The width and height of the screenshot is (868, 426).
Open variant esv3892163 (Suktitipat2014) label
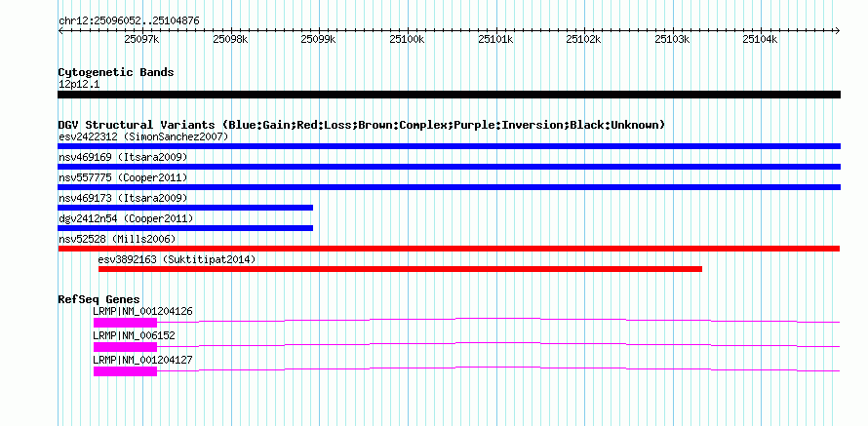tap(178, 259)
